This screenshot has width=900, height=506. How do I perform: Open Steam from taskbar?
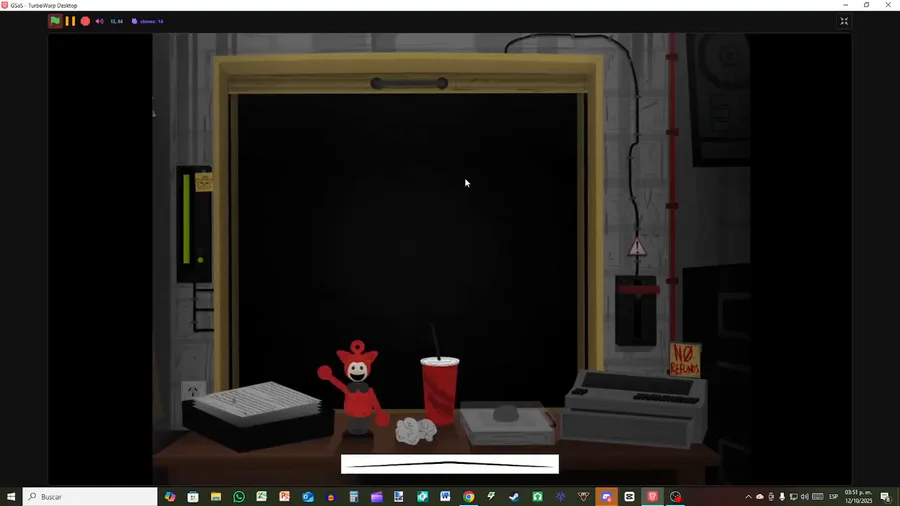point(514,496)
